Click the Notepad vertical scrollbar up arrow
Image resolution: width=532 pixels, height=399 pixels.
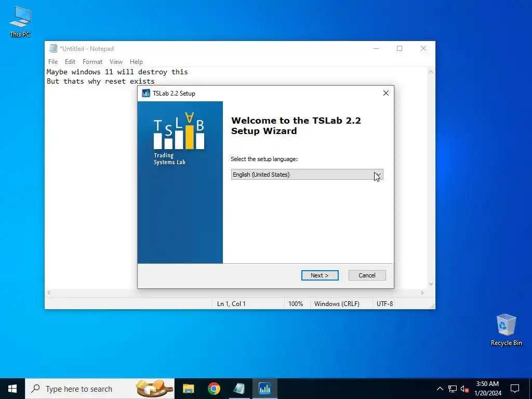pyautogui.click(x=431, y=72)
